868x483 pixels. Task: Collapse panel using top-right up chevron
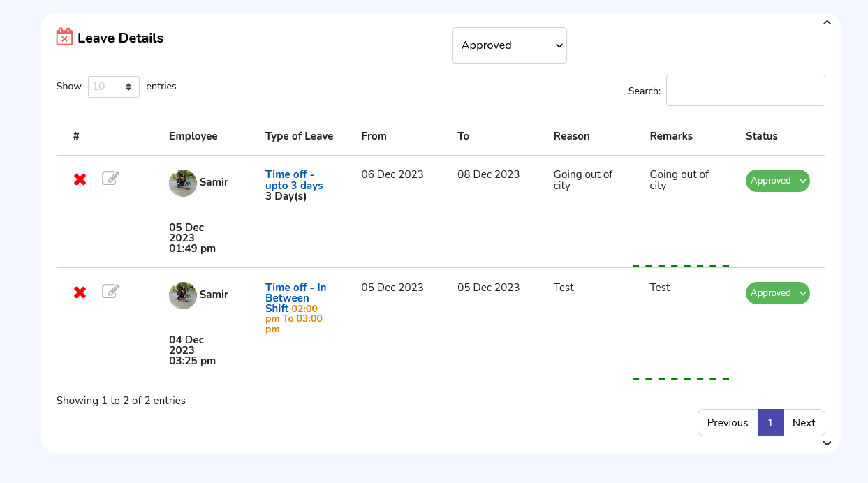pyautogui.click(x=827, y=23)
